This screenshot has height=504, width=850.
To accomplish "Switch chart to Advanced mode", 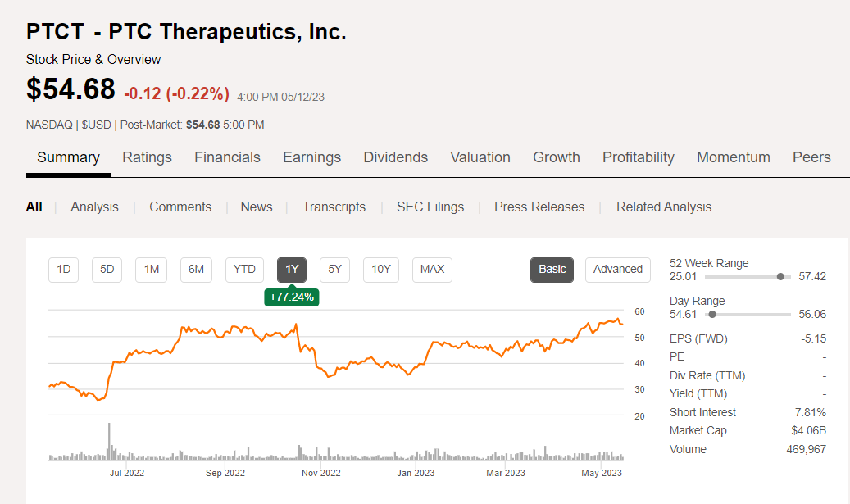I will 617,270.
